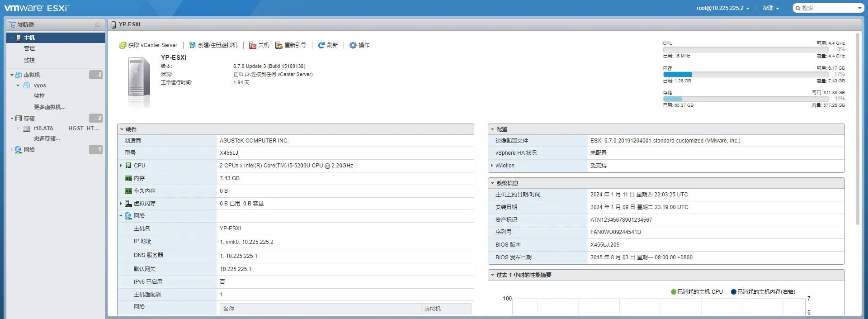The image size is (868, 319).
Task: Click the CPU chip icon in hardware
Action: (x=128, y=166)
